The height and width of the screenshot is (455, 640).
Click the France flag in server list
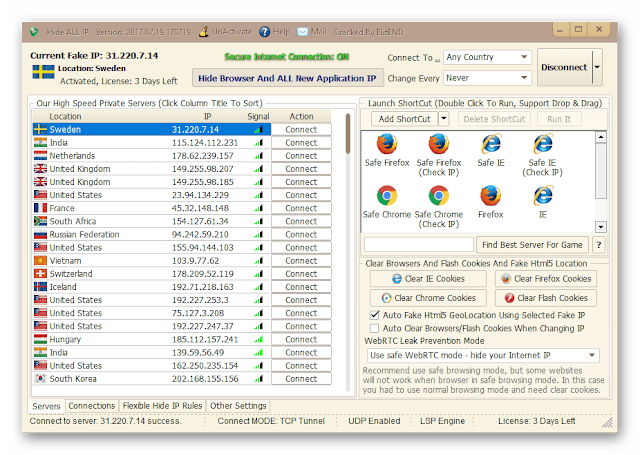point(40,208)
